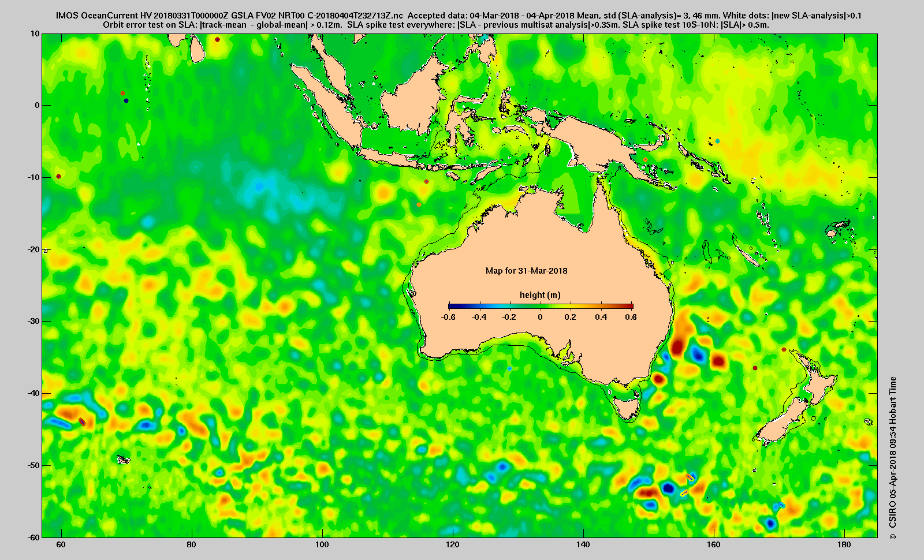
Task: Click the latitude axis label '-50'
Action: click(33, 465)
